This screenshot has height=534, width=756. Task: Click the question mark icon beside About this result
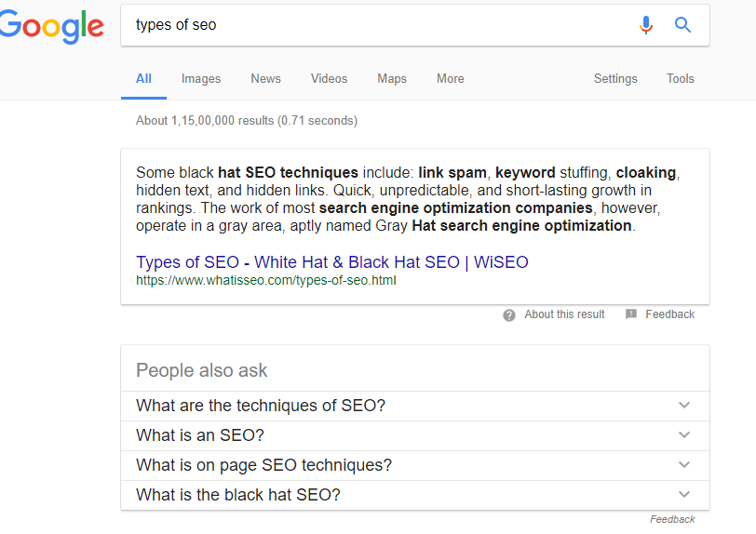pyautogui.click(x=509, y=315)
